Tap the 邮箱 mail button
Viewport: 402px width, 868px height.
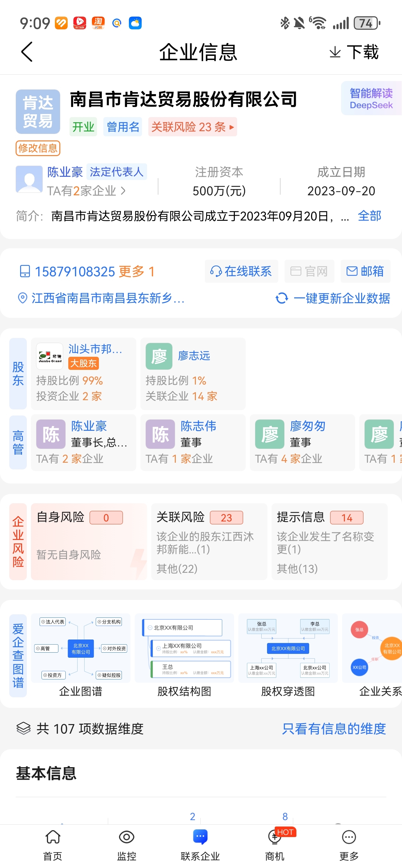click(x=365, y=271)
